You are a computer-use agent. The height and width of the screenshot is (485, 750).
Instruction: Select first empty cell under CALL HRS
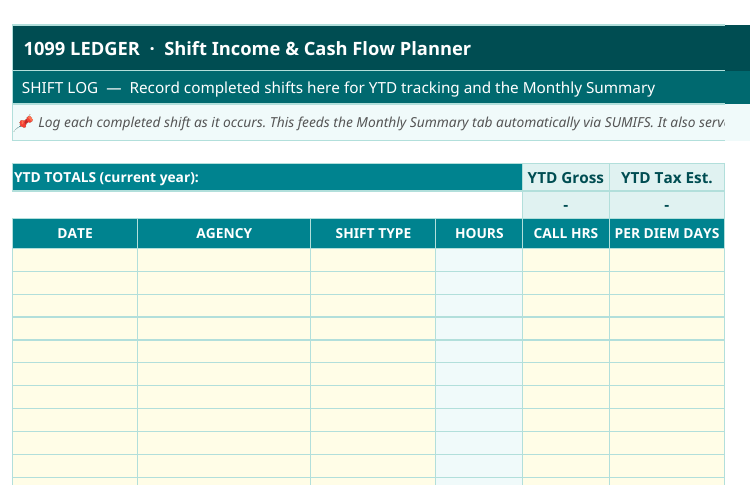(x=566, y=260)
